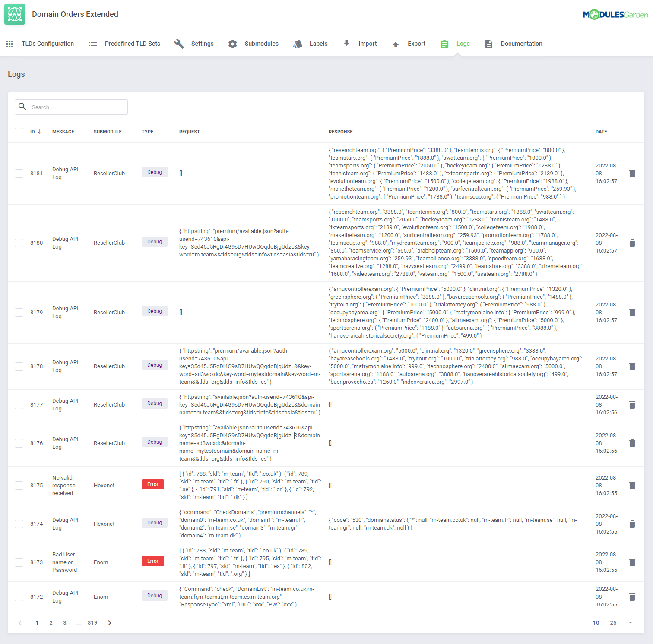Go to page 1 of logs
The width and height of the screenshot is (653, 644).
(37, 623)
